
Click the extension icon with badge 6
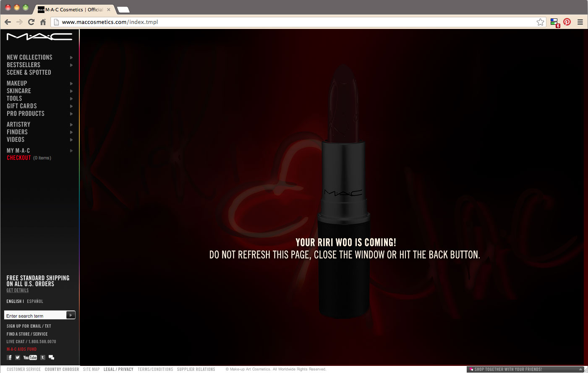(x=554, y=22)
